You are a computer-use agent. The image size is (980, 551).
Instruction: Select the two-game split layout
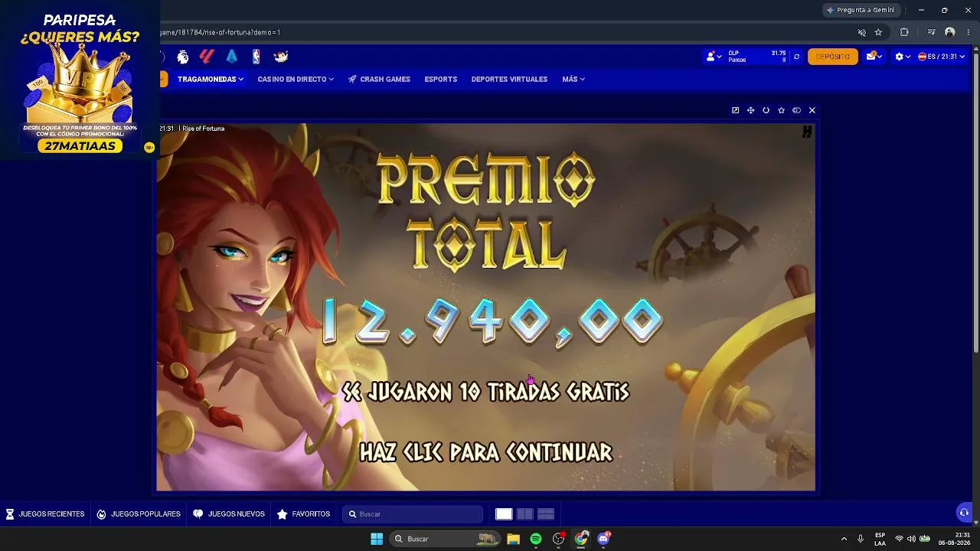[x=524, y=514]
